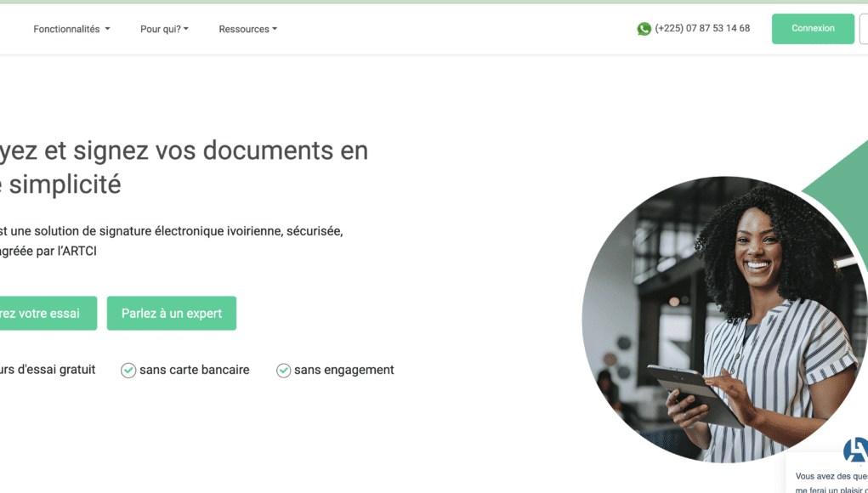Click the green WhatsApp icon
Screen dimensions: 868x493
[x=644, y=28]
